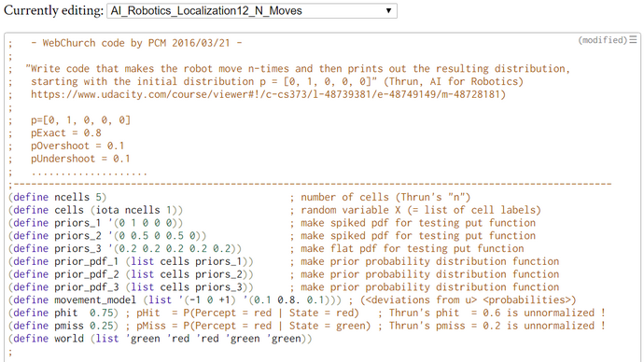
Task: Click the 'define prior_pdf_1' code line
Action: [x=131, y=261]
